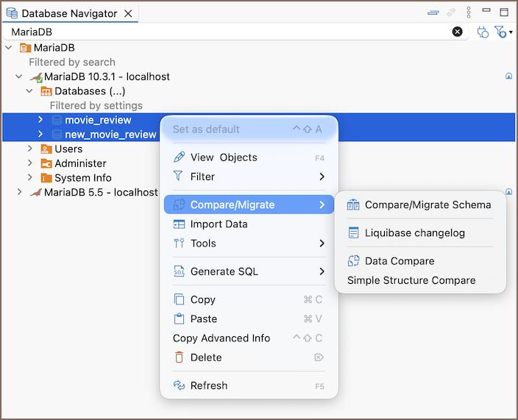This screenshot has height=420, width=518.
Task: Expand the Users tree node
Action: 30,149
